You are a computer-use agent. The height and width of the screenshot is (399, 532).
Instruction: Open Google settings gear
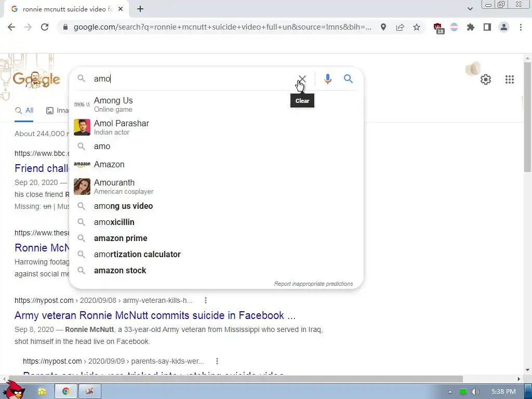coord(486,79)
